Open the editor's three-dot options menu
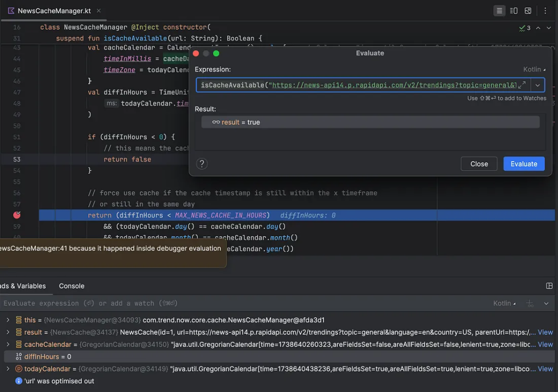Image resolution: width=558 pixels, height=392 pixels. click(x=545, y=11)
